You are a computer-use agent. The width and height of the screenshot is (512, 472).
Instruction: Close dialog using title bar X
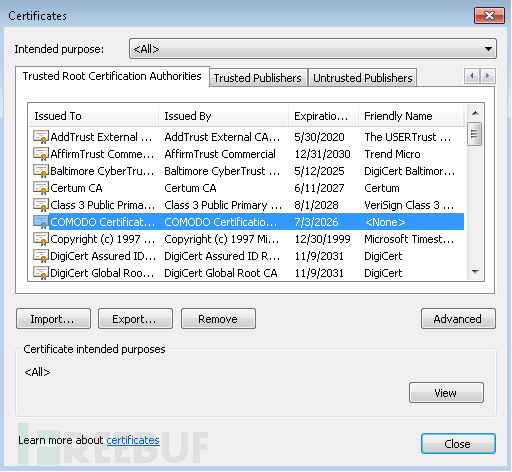point(489,15)
